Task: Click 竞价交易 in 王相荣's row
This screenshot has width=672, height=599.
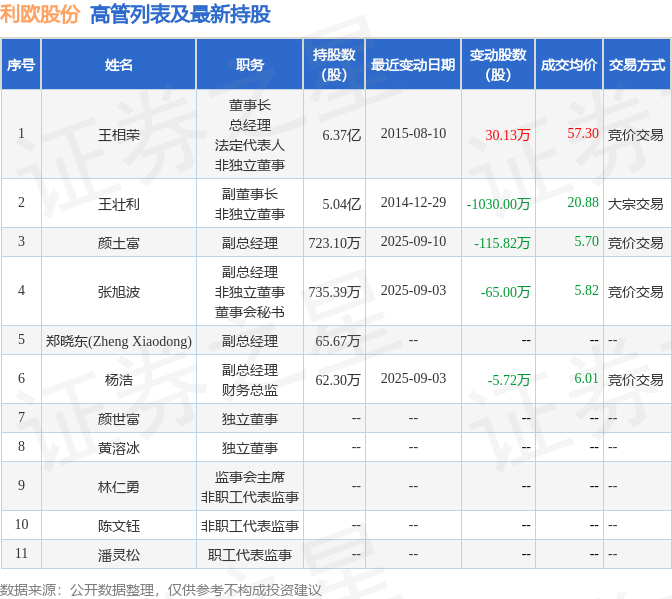Action: 636,135
